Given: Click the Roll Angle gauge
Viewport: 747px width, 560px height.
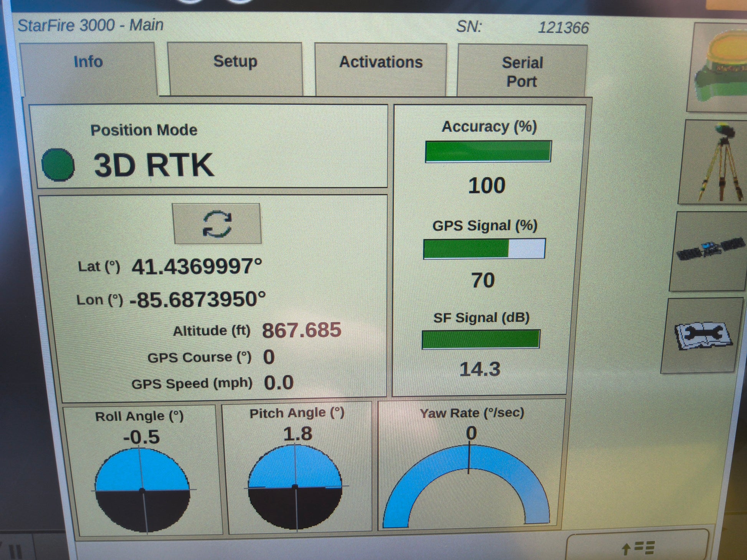Looking at the screenshot, I should click(x=142, y=490).
